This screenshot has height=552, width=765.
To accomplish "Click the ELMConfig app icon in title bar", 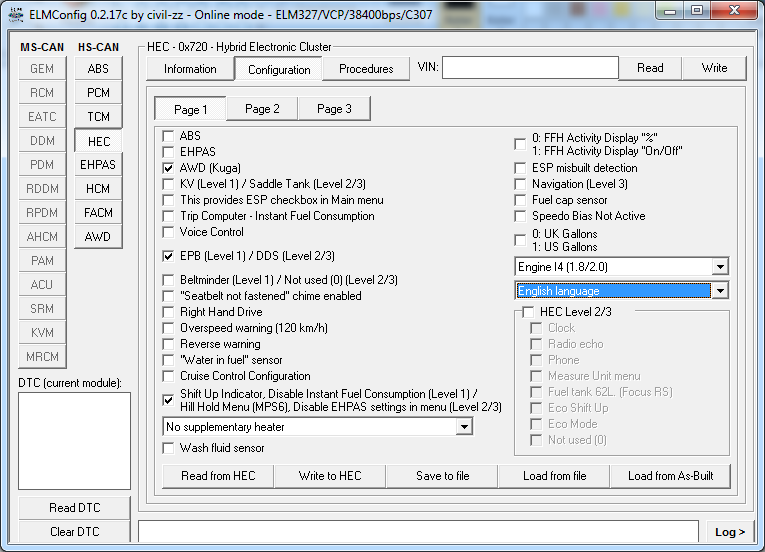I will click(14, 12).
